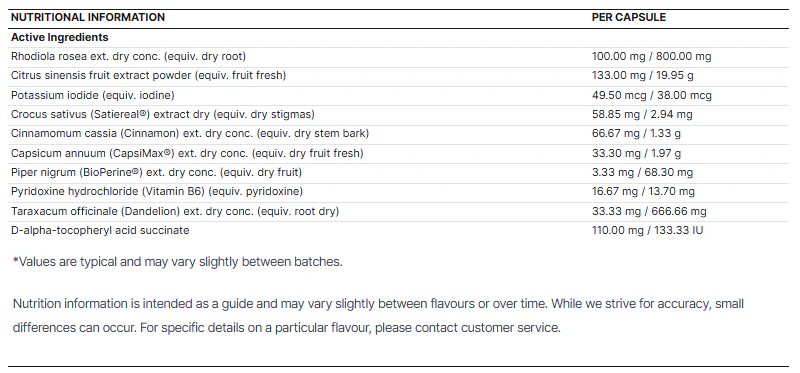Screen dimensions: 800x373
Task: Click the NUTRITIONAL INFORMATION header
Action: 88,17
